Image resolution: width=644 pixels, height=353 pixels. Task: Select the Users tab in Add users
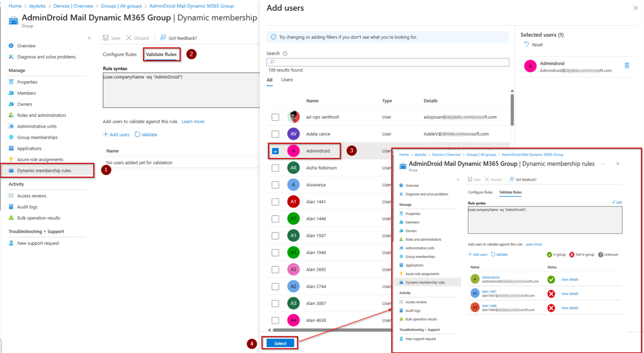287,80
